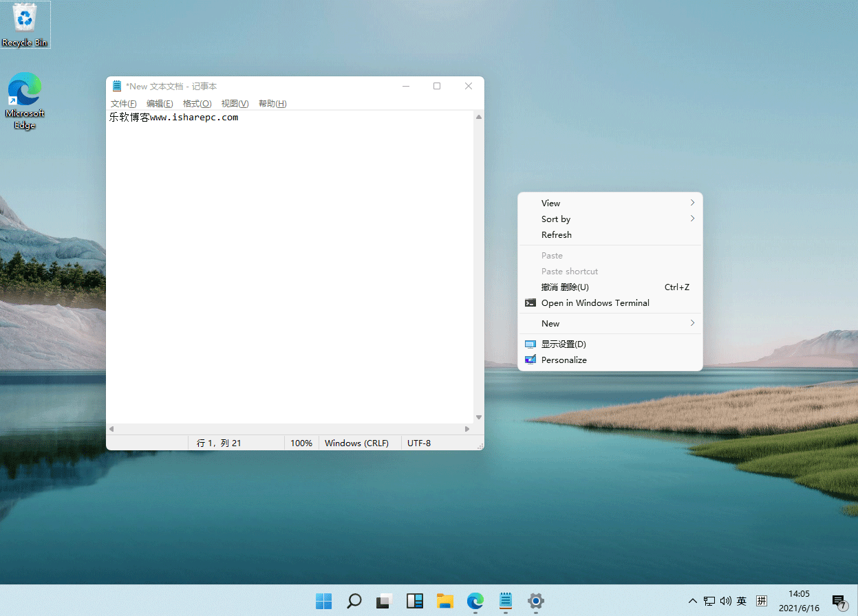Expand the Sort by submenu
Viewport: 858px width, 616px height.
point(611,219)
